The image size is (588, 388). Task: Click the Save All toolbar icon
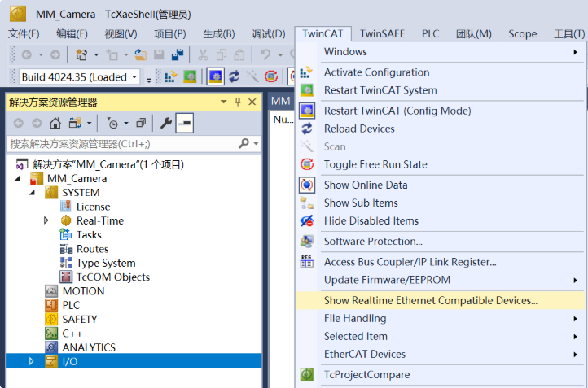177,55
